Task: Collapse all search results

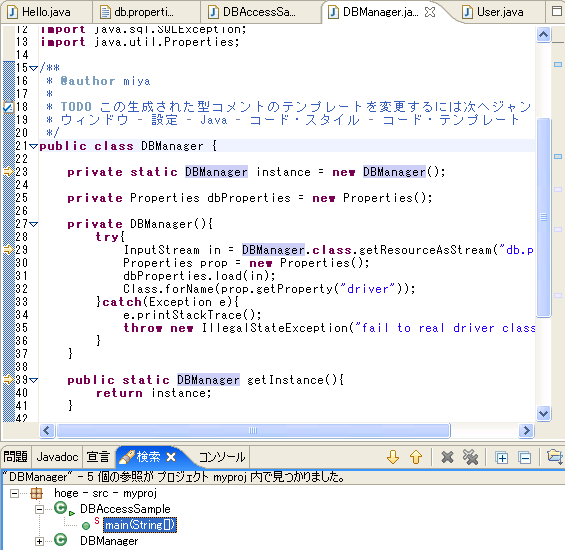Action: [x=525, y=458]
